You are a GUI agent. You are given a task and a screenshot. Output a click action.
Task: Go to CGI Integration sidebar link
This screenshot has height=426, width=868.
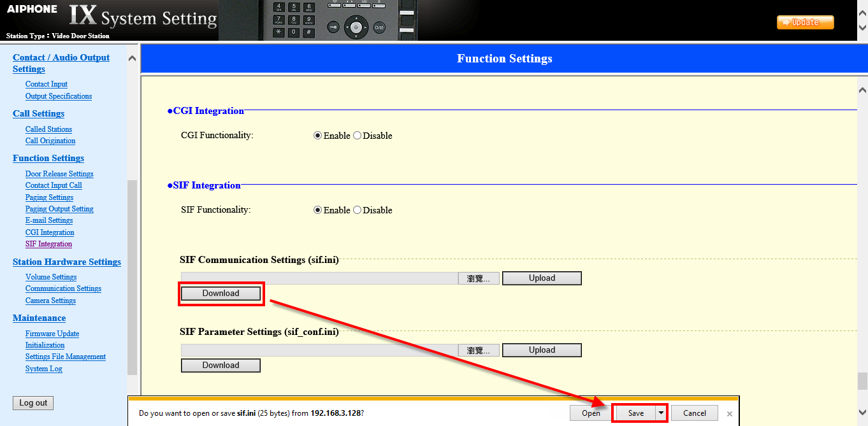click(50, 232)
